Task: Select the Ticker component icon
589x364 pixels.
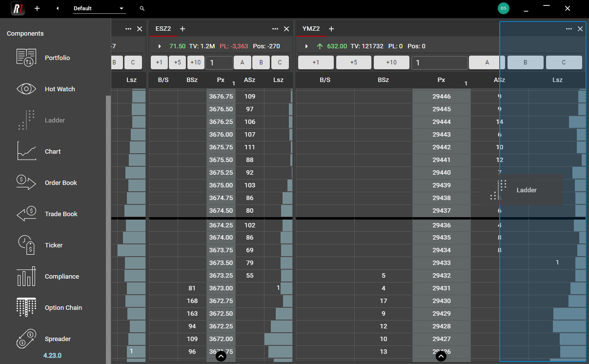Action: pyautogui.click(x=26, y=245)
